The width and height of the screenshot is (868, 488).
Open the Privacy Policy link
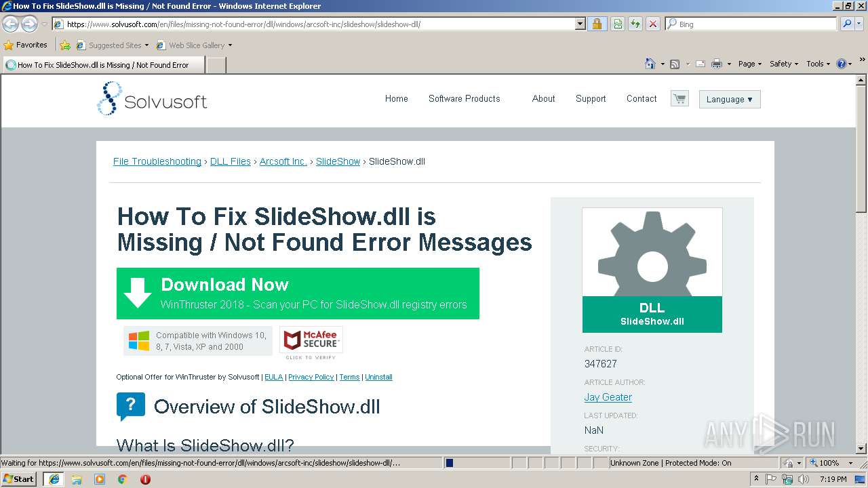(x=311, y=377)
